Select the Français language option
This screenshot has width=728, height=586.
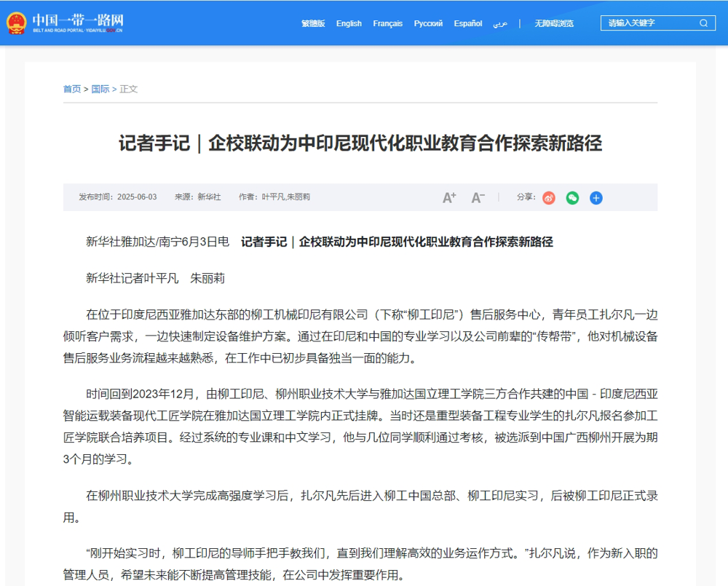tap(387, 23)
